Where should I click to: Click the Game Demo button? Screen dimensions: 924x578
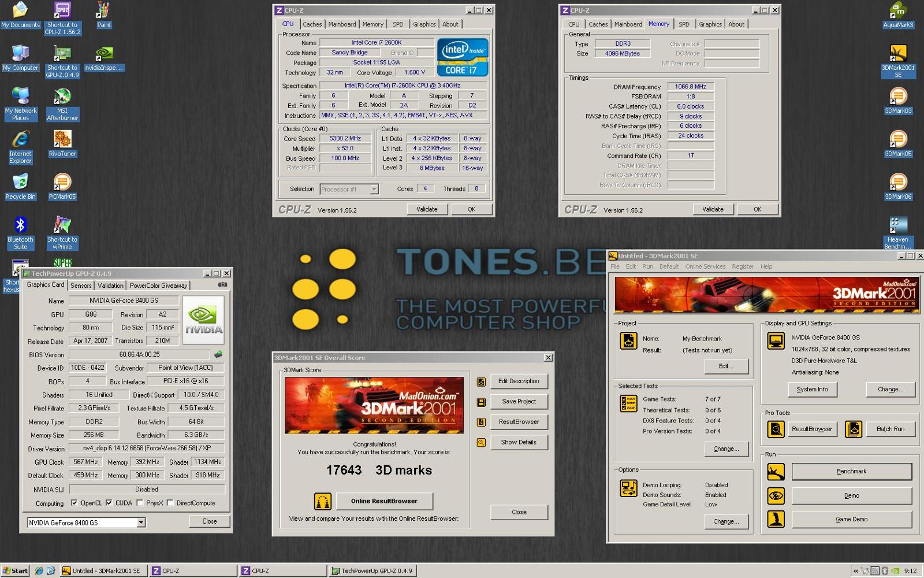[x=851, y=519]
